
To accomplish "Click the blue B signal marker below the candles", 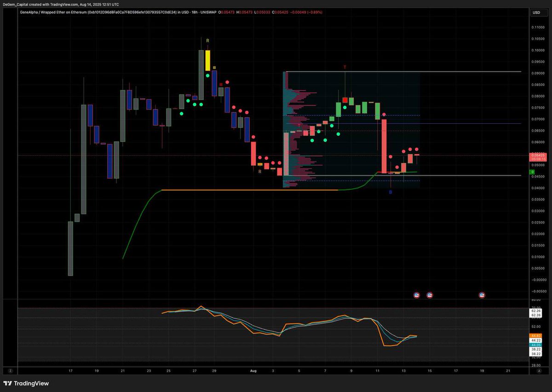I will tap(391, 192).
